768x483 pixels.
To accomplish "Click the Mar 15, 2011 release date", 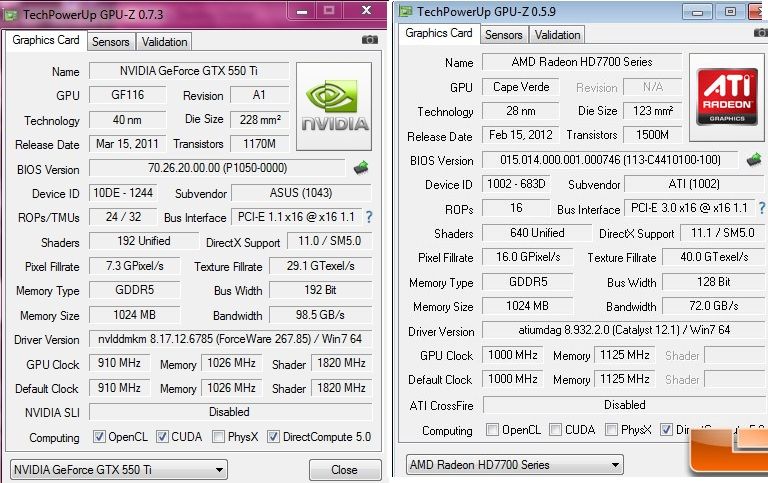I will [127, 144].
